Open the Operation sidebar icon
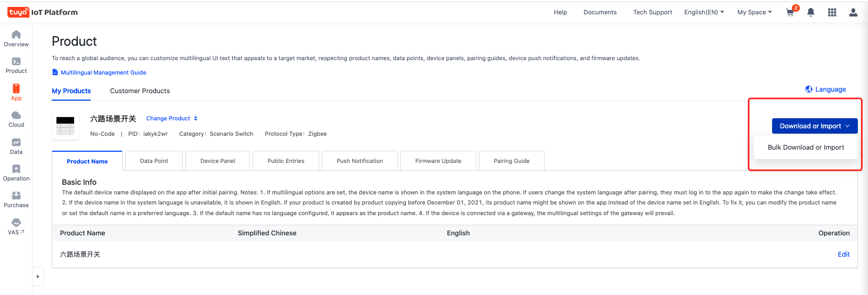The image size is (868, 295). coord(16,169)
